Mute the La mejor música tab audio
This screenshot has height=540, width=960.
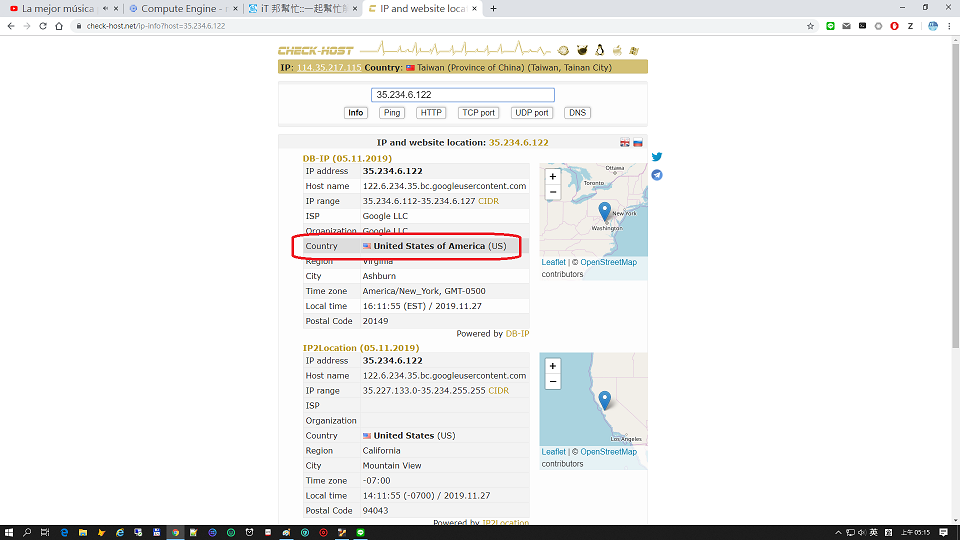(x=105, y=9)
